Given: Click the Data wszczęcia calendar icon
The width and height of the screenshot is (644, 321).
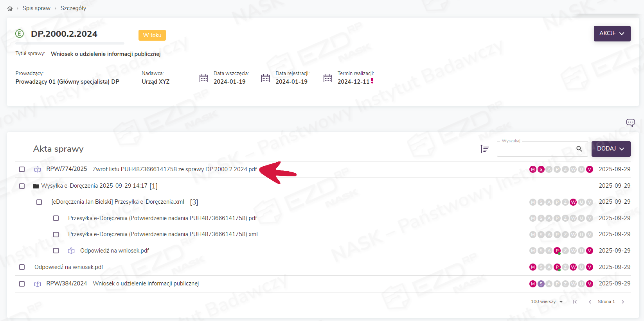Looking at the screenshot, I should tap(203, 78).
